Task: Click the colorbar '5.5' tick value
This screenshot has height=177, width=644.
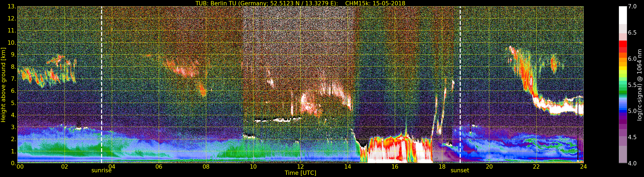Action: click(632, 85)
